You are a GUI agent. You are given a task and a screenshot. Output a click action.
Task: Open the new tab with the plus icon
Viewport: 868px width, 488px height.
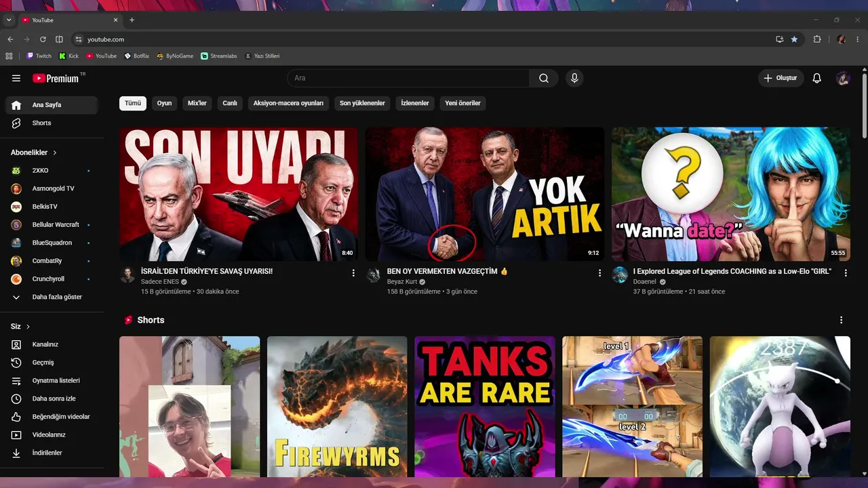coord(132,20)
